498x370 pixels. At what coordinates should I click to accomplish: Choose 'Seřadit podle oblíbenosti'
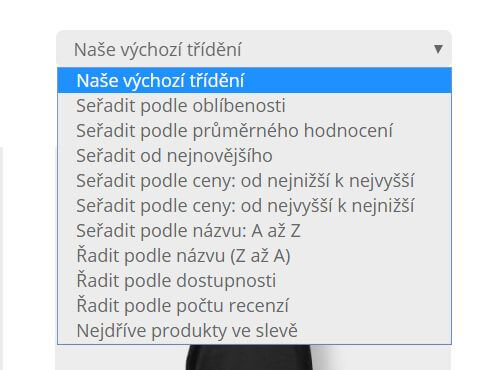tap(254, 106)
